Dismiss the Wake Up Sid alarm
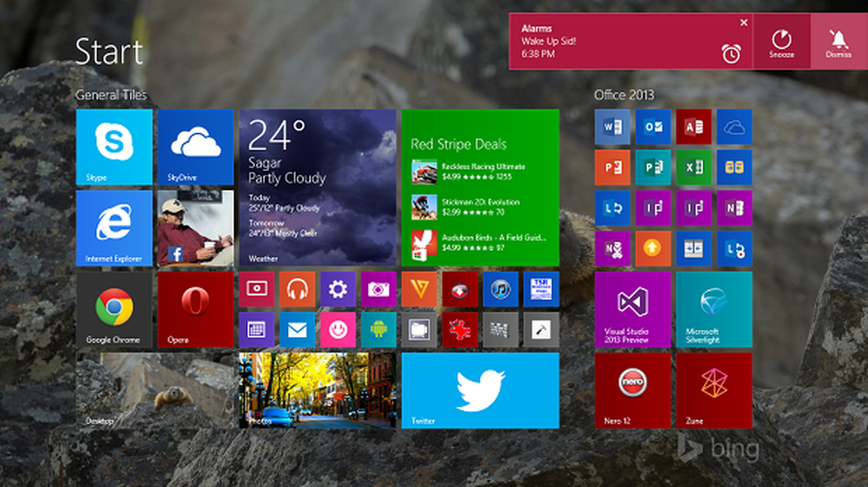868x487 pixels. (x=838, y=42)
